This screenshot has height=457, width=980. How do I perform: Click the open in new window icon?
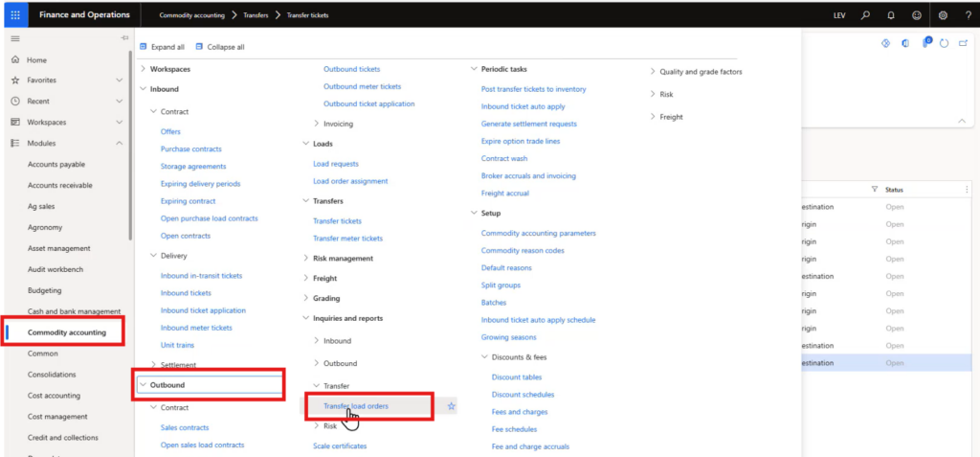click(x=963, y=43)
